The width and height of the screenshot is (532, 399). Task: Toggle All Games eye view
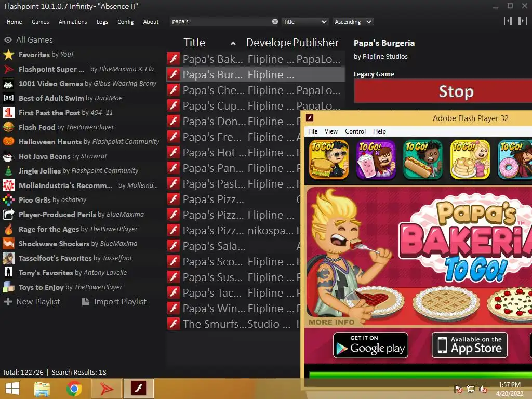click(8, 40)
